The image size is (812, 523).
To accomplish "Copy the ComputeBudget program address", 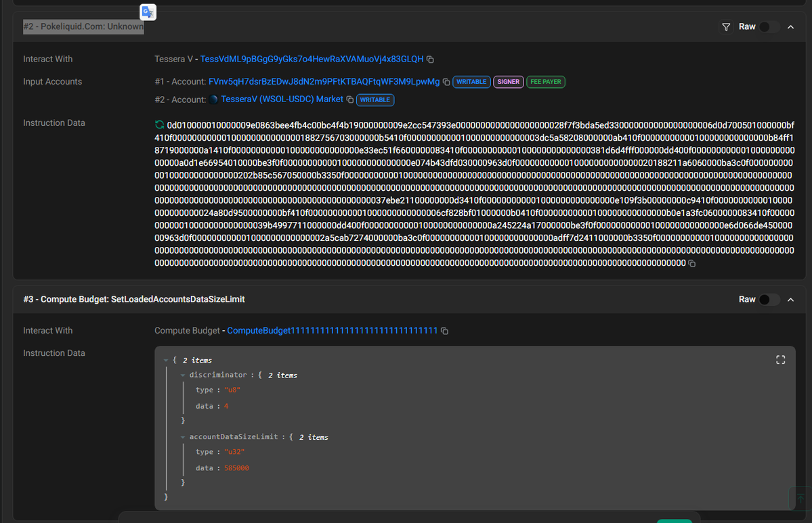I will click(444, 331).
